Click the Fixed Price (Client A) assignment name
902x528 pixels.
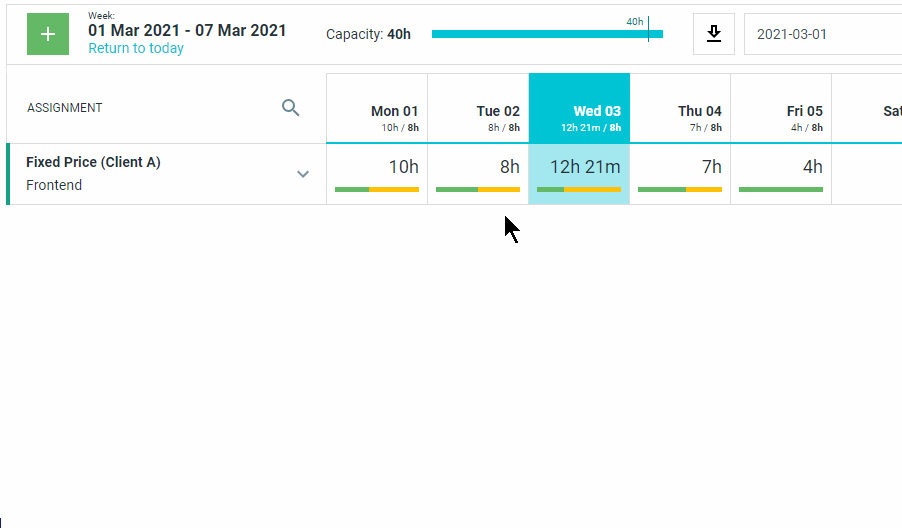coord(93,162)
